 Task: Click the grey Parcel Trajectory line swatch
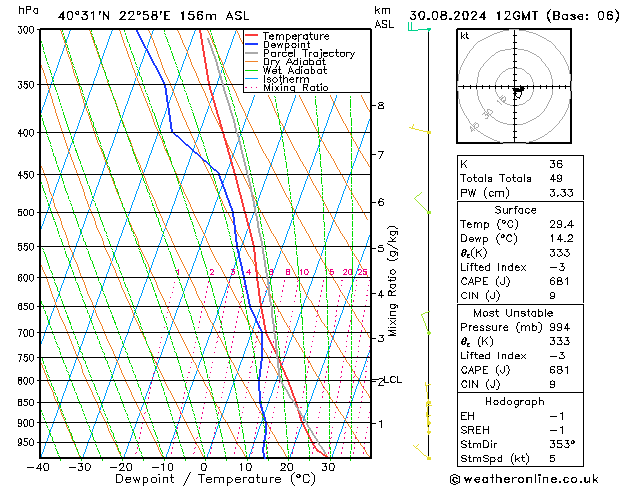tap(251, 53)
